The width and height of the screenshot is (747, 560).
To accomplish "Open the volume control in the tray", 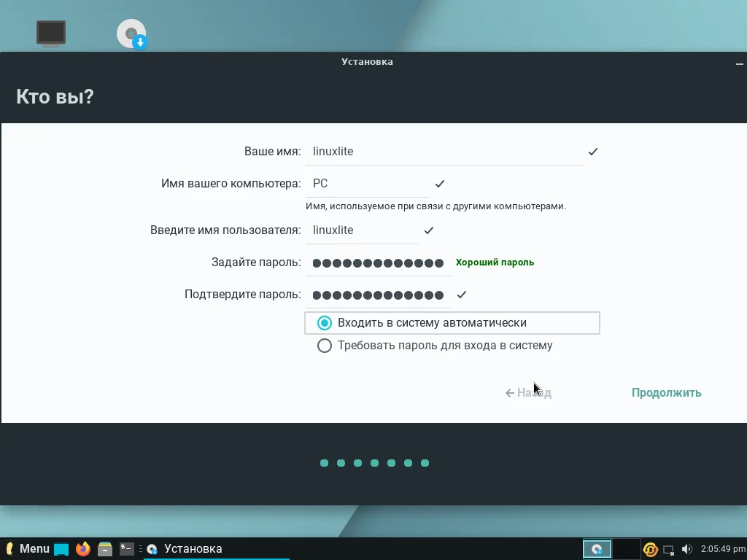I will [x=686, y=548].
